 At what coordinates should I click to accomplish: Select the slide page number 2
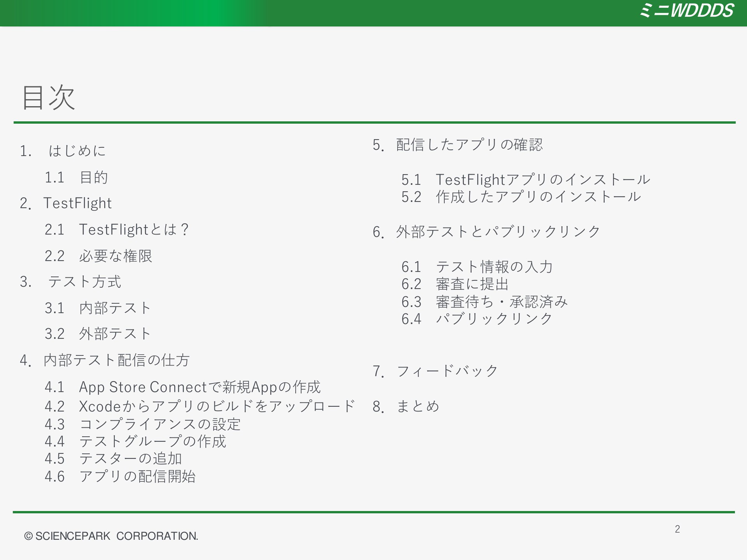(x=677, y=529)
